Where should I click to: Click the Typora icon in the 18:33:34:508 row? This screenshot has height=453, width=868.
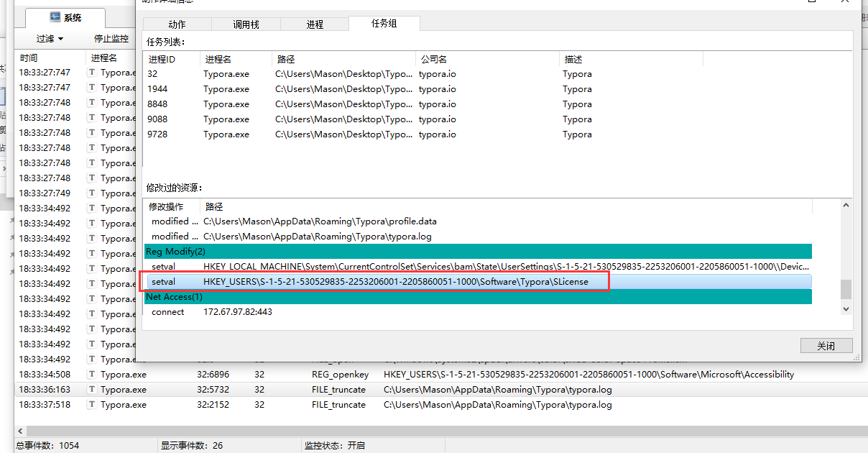coord(92,375)
